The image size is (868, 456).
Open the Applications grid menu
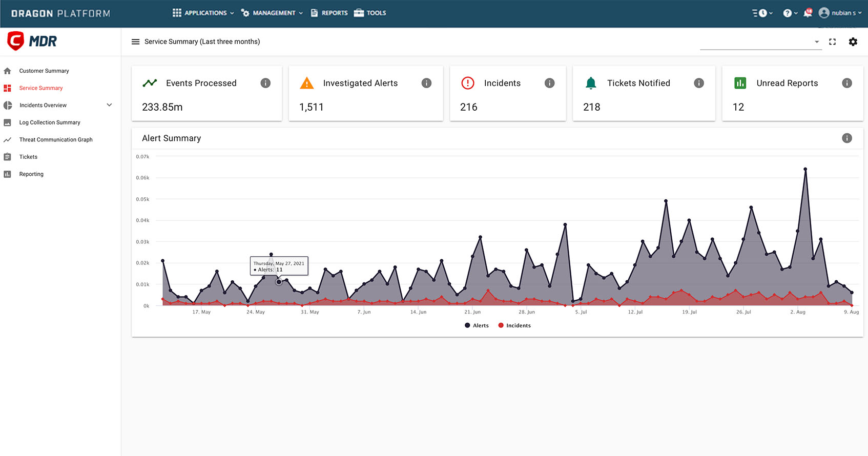point(203,13)
